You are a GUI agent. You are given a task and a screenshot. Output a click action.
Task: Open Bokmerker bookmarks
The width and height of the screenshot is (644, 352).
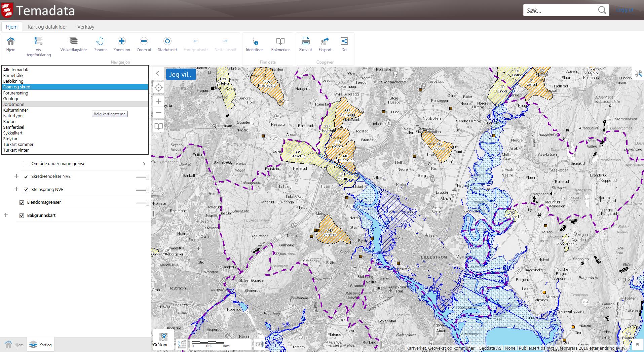(x=280, y=44)
